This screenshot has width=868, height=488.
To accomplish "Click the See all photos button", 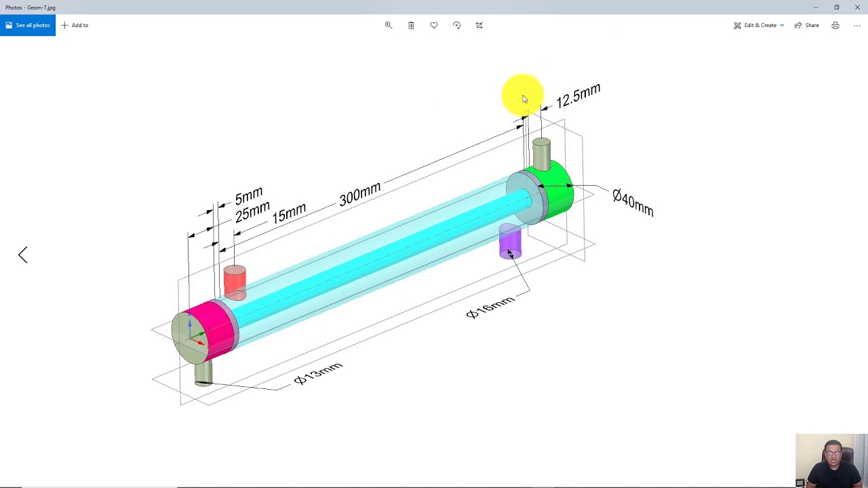I will pyautogui.click(x=27, y=25).
